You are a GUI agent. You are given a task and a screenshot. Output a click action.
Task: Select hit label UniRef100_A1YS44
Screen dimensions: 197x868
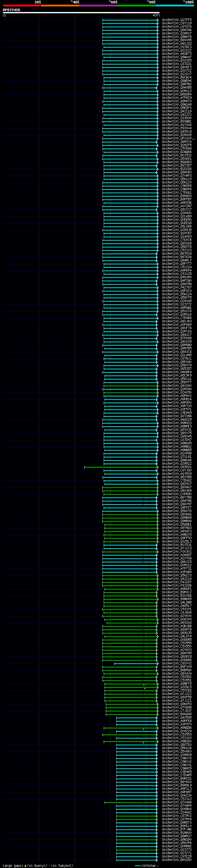tap(176, 125)
